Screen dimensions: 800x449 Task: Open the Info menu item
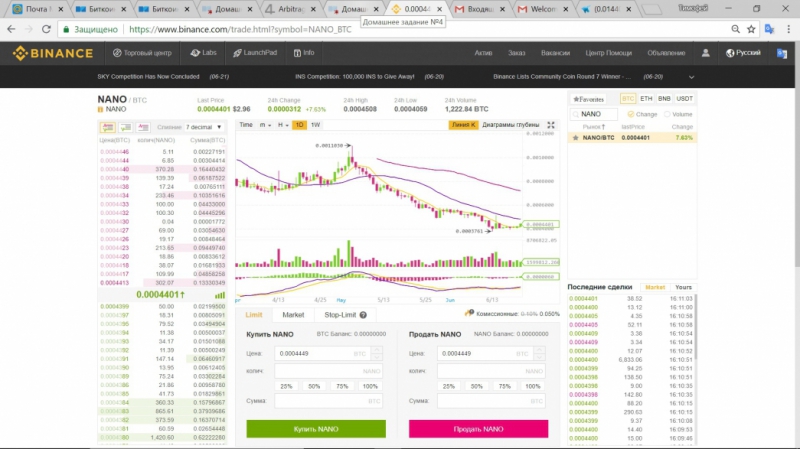tap(304, 53)
